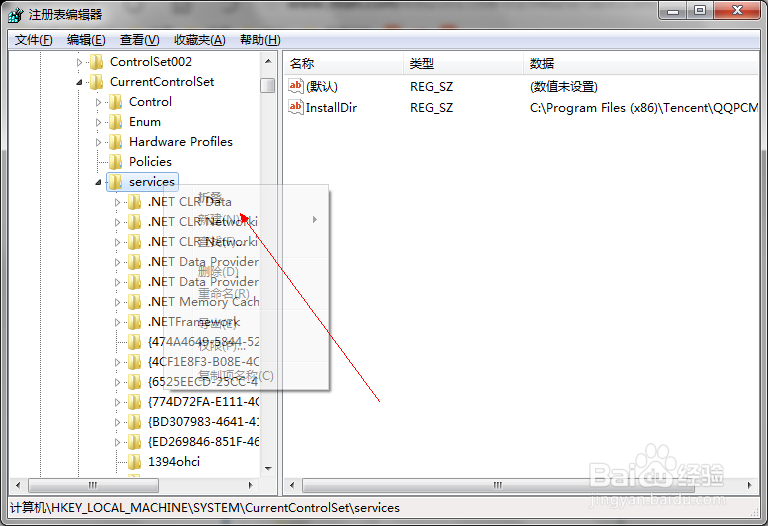The width and height of the screenshot is (768, 526).
Task: Click the tree pane scroll down arrow
Action: tap(268, 469)
